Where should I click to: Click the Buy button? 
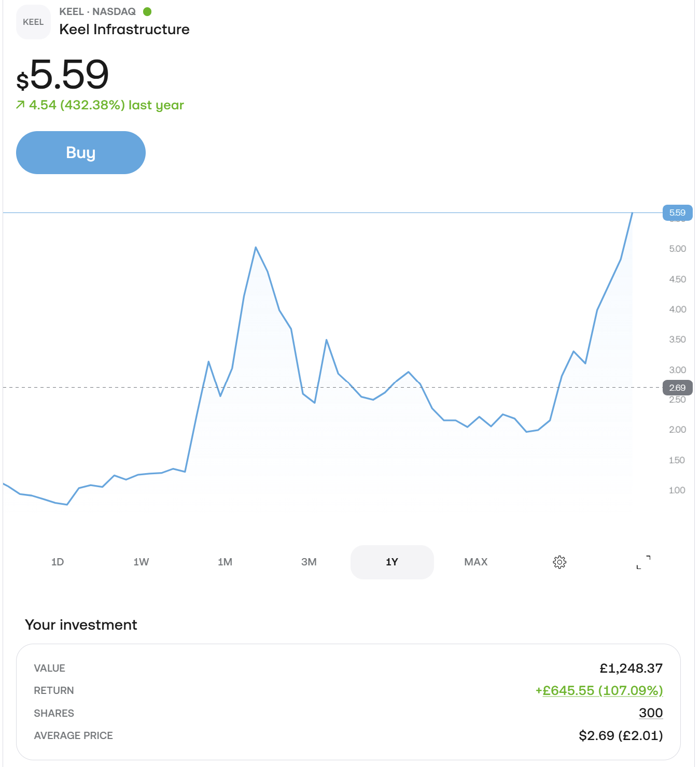pyautogui.click(x=81, y=152)
